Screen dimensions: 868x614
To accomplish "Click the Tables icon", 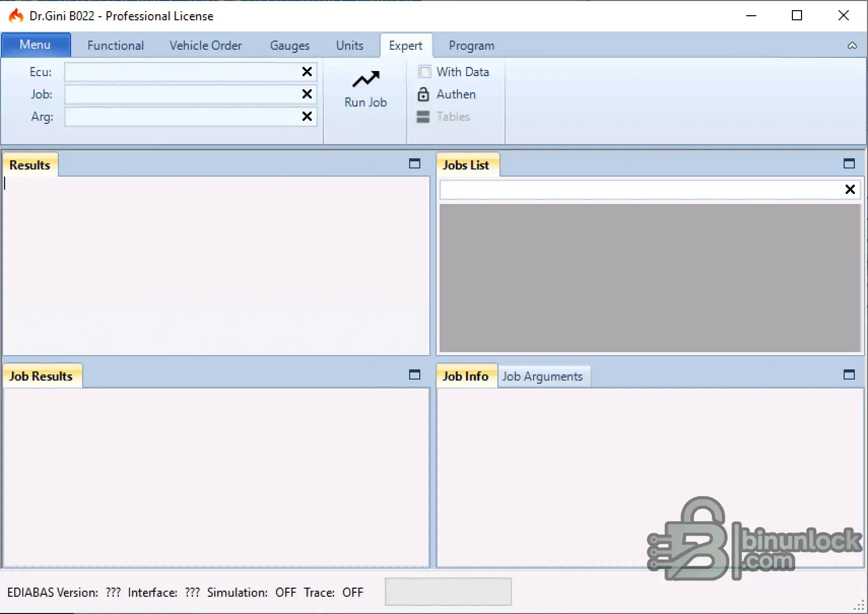I will point(423,117).
